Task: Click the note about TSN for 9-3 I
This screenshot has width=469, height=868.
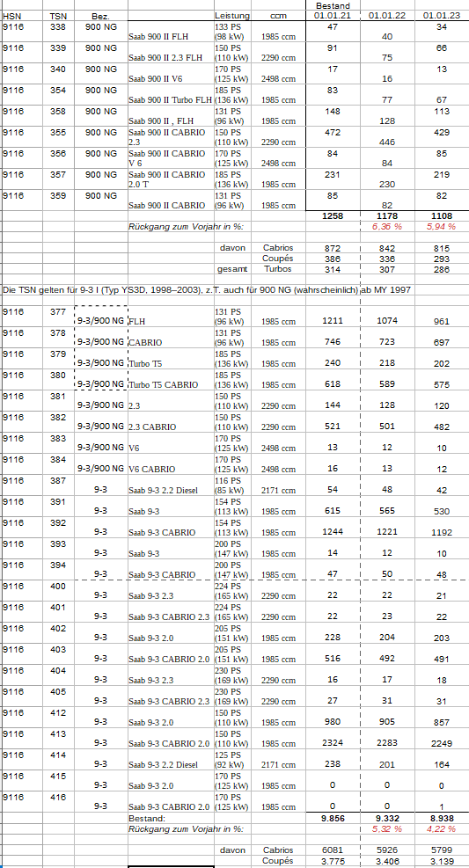Action: coord(207,290)
